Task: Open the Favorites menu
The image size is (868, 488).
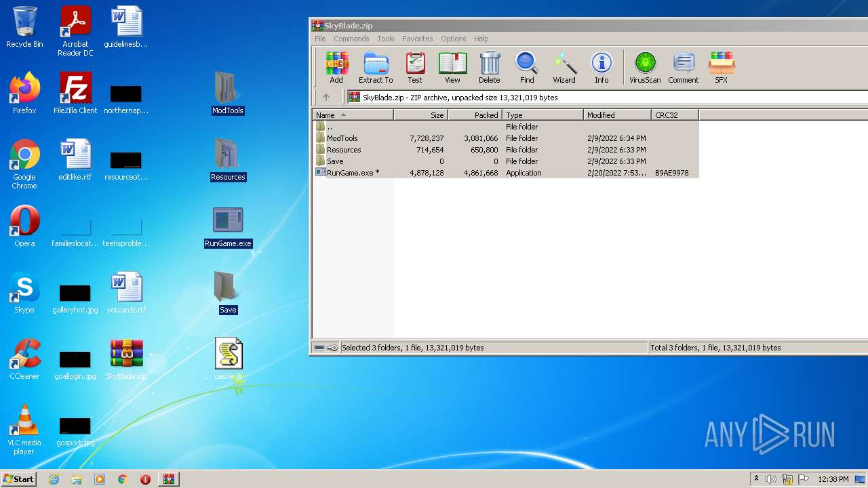Action: coord(417,39)
